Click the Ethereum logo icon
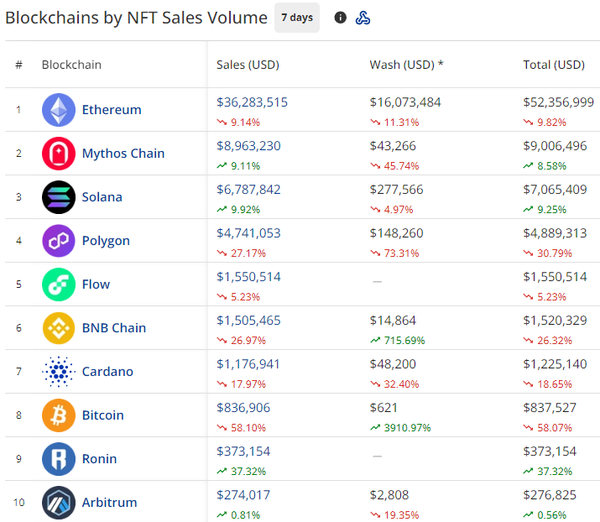Screen dimensions: 600x522 58,110
